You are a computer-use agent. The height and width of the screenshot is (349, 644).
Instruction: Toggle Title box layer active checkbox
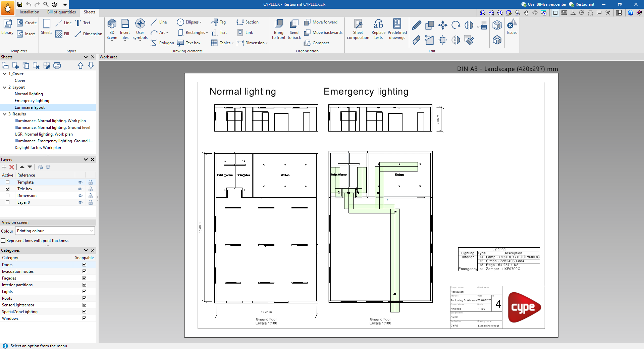click(7, 189)
